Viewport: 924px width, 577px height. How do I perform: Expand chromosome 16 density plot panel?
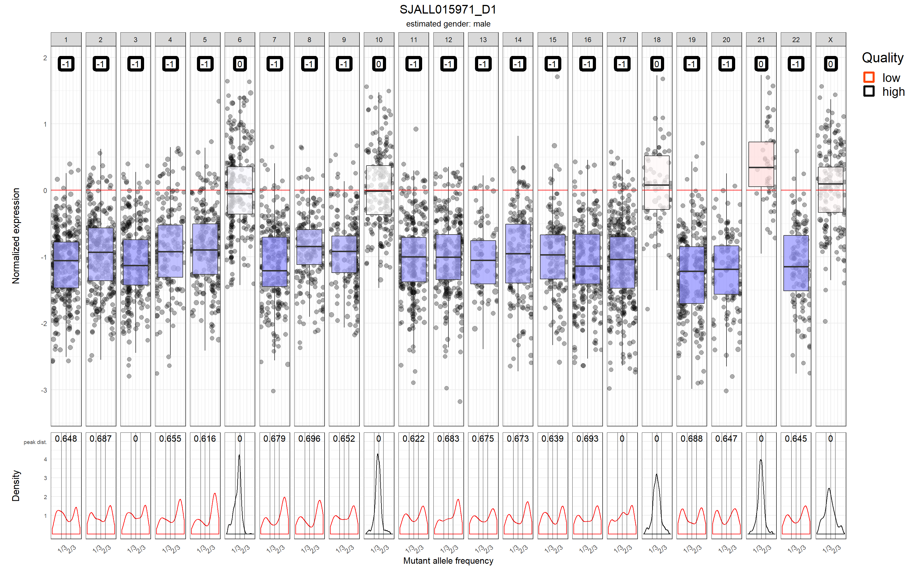(x=584, y=518)
